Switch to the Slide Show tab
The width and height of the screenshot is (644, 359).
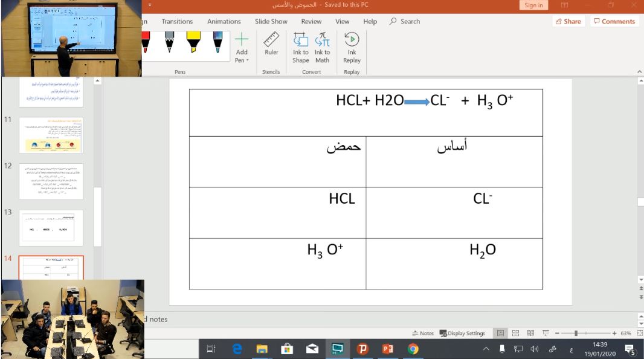(271, 21)
